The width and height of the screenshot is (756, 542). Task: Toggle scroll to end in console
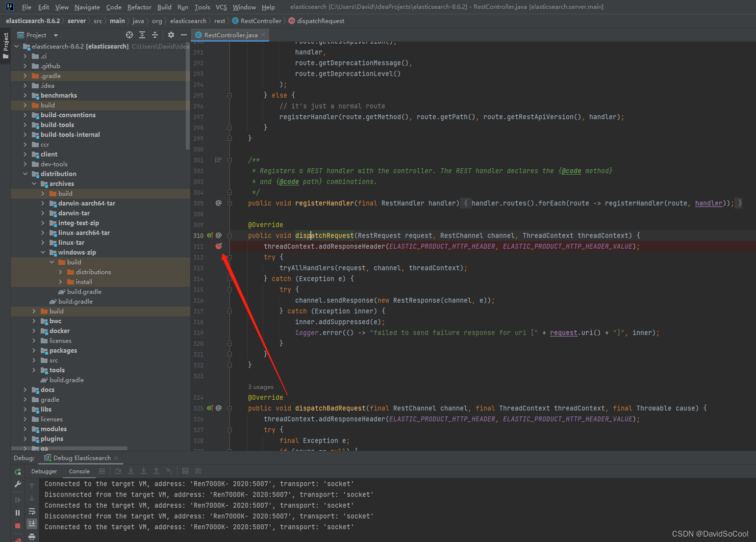pyautogui.click(x=32, y=524)
